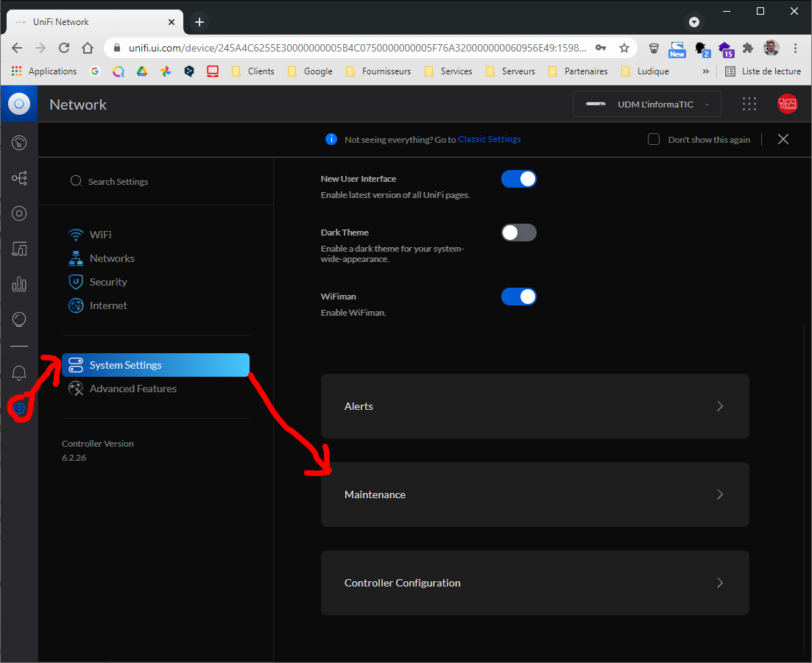Open the topology icon in left sidebar
Image resolution: width=812 pixels, height=663 pixels.
click(19, 178)
